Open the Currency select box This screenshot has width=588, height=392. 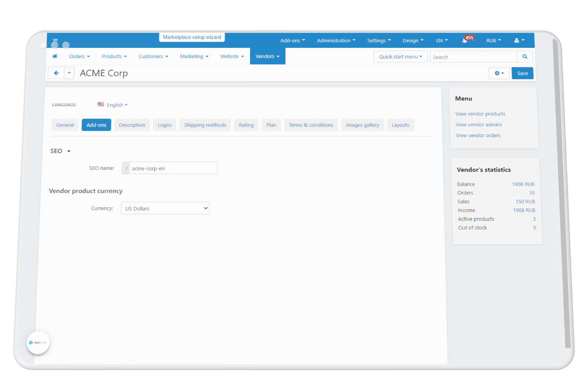tap(165, 208)
